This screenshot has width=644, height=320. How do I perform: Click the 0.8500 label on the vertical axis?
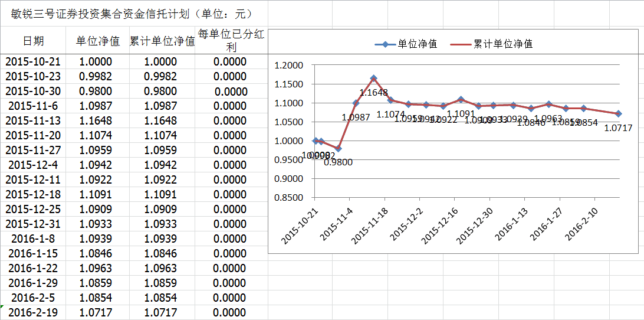tap(289, 198)
